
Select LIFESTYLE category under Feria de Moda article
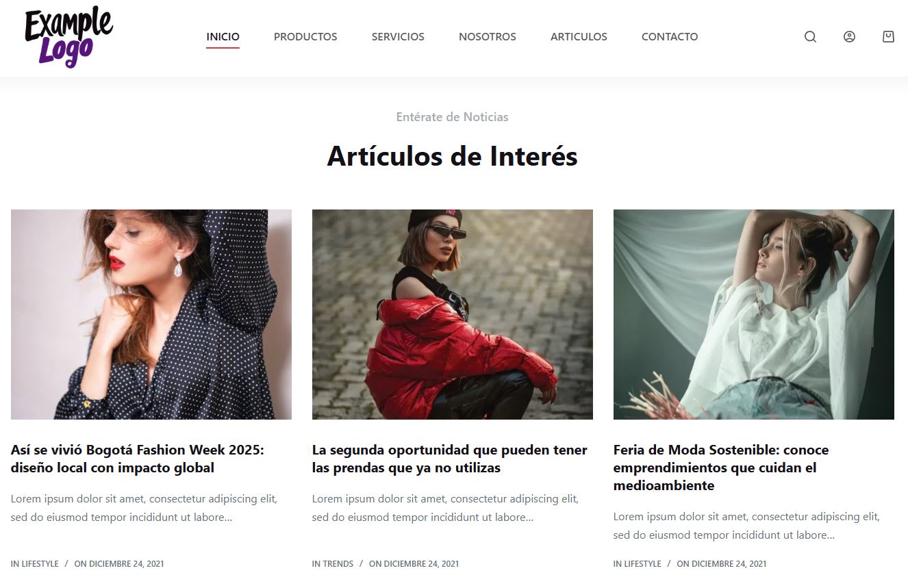(x=642, y=564)
